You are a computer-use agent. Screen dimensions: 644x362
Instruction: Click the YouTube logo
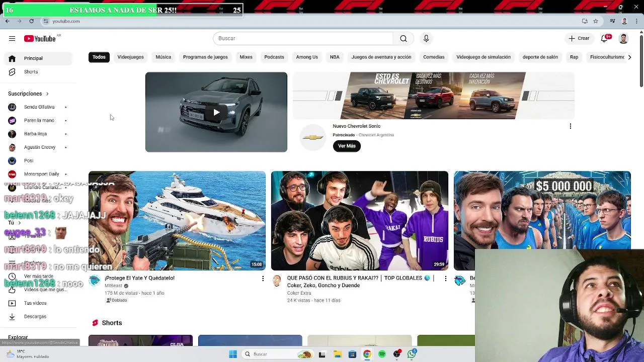[x=40, y=39]
